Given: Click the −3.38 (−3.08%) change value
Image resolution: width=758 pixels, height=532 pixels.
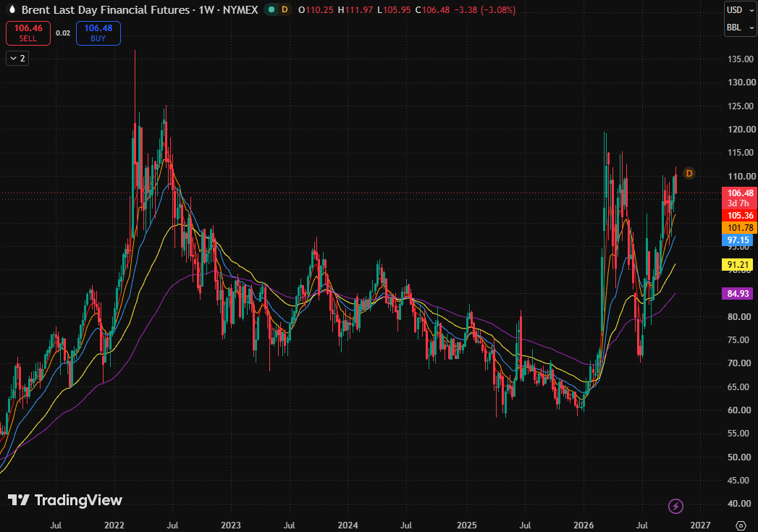Looking at the screenshot, I should tap(486, 9).
